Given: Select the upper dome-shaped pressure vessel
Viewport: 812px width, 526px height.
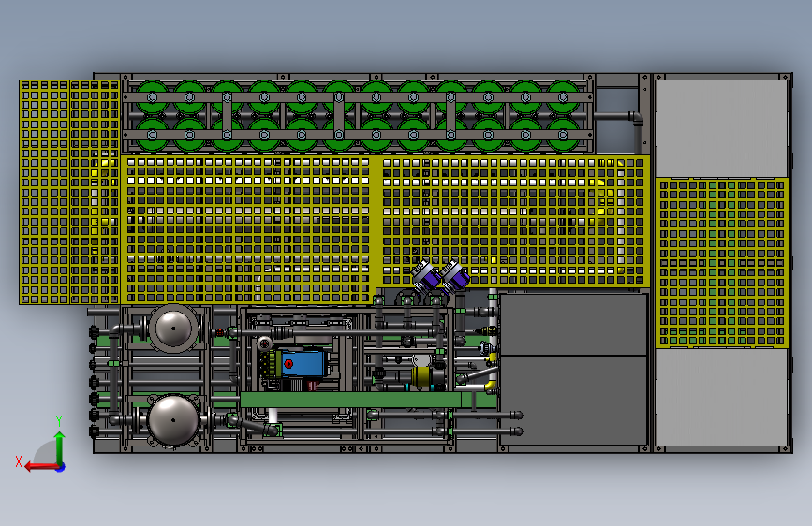Looking at the screenshot, I should [173, 329].
